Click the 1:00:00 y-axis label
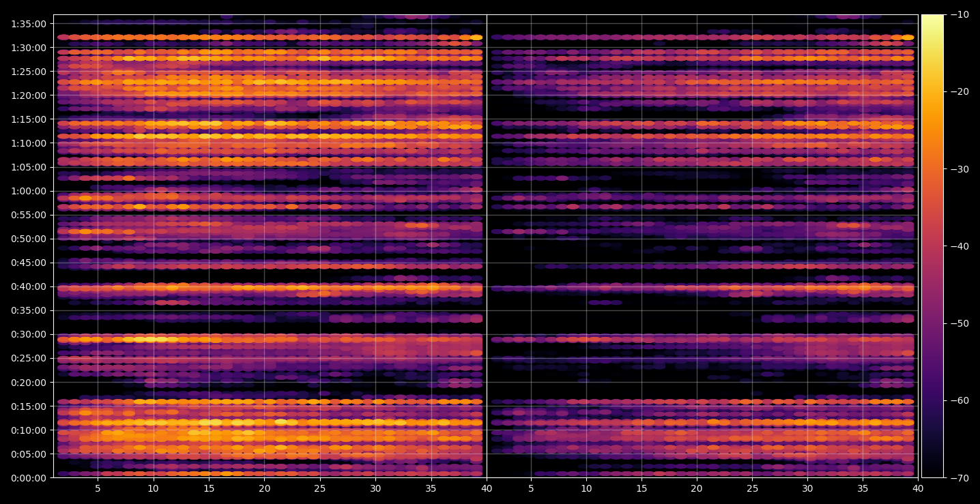The width and height of the screenshot is (980, 504). pyautogui.click(x=29, y=192)
